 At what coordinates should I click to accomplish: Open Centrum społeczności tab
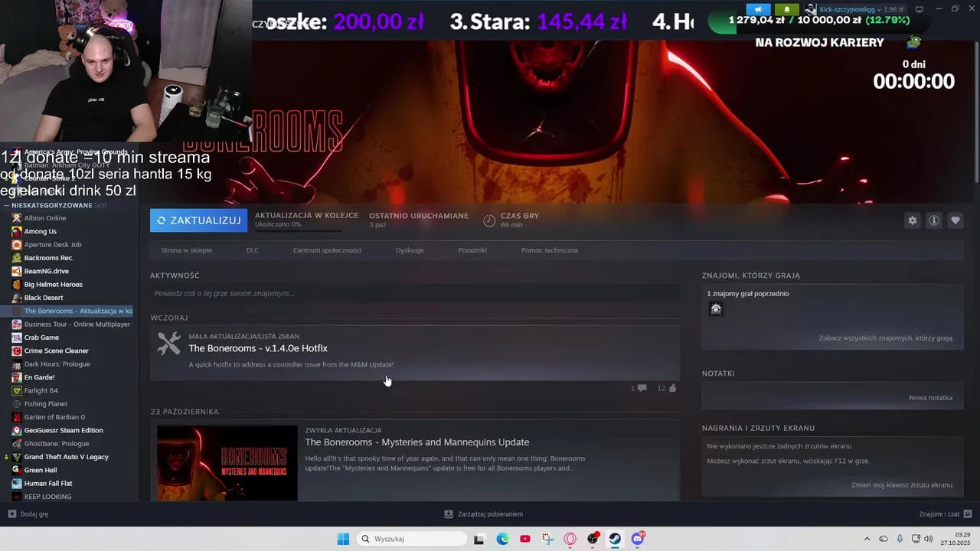click(327, 250)
